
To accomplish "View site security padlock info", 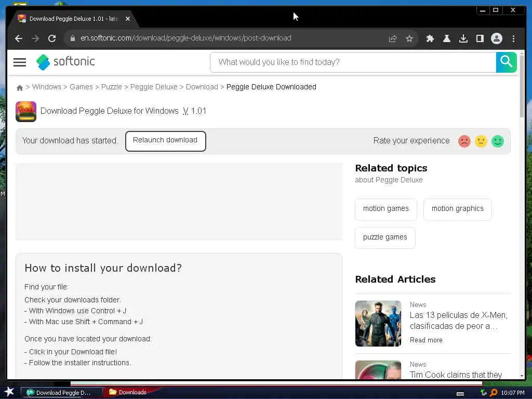I will (72, 38).
